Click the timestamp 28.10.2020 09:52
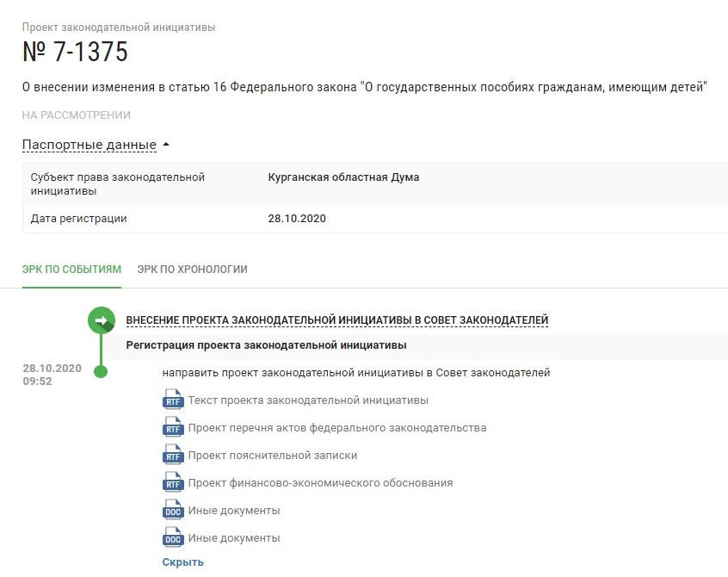Screen dimensions: 728x577 [x=52, y=375]
